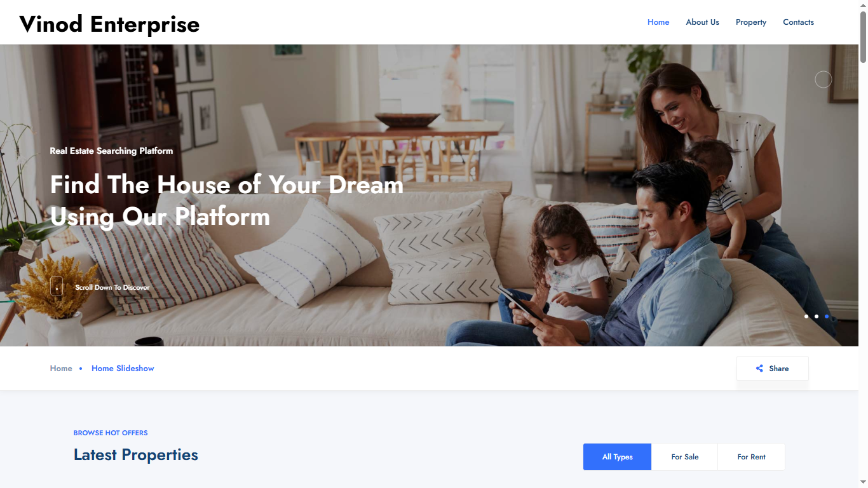
Task: Click the Home Slideshow breadcrumb
Action: pyautogui.click(x=123, y=369)
